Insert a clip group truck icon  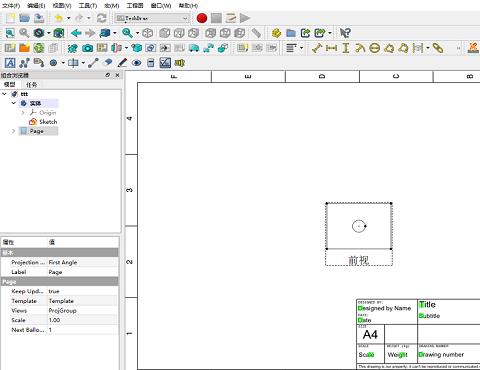coord(194,48)
